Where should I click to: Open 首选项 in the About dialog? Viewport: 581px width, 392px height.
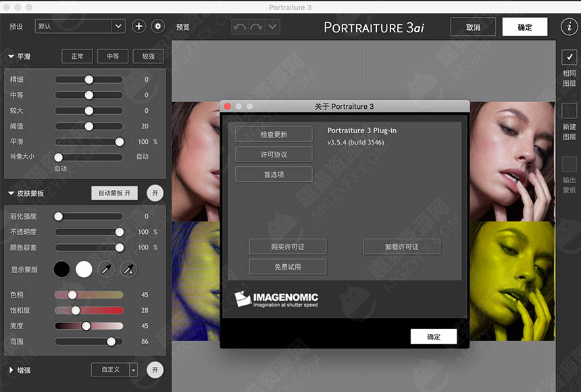pos(274,174)
